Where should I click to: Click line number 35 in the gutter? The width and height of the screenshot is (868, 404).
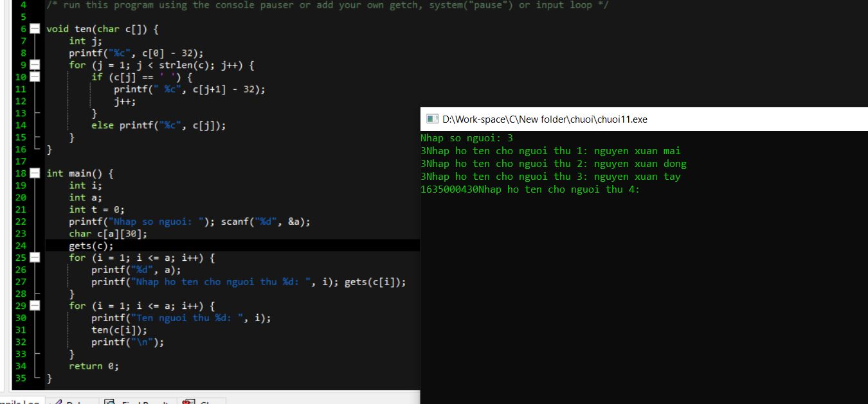(x=20, y=378)
